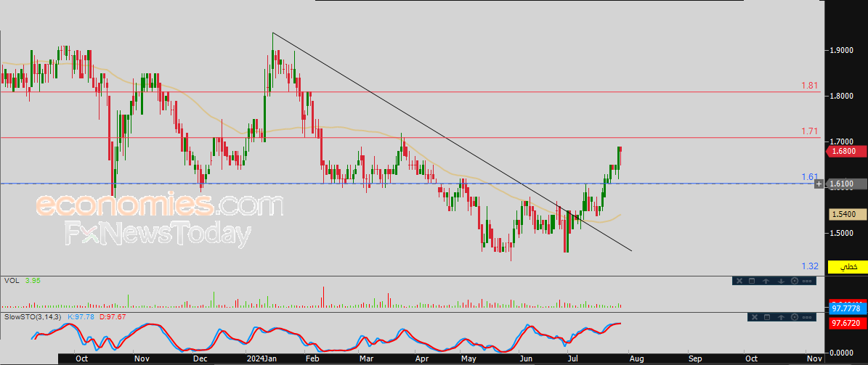Open VOL indicator settings gear
Viewport: 868px width, 365px height.
tap(795, 281)
